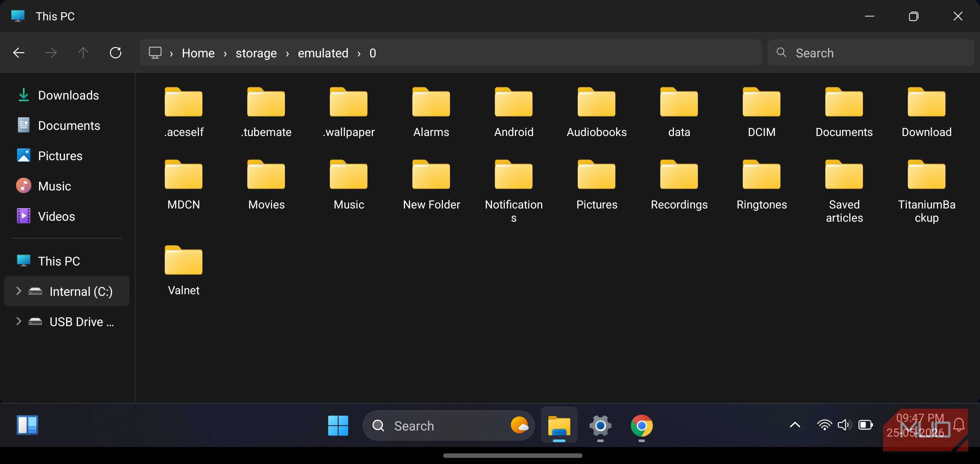Navigate to storage in the breadcrumb

click(256, 53)
